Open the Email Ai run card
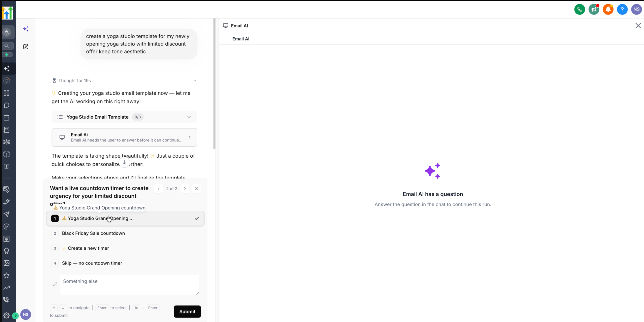Viewport: 644px width, 322px height. click(124, 137)
